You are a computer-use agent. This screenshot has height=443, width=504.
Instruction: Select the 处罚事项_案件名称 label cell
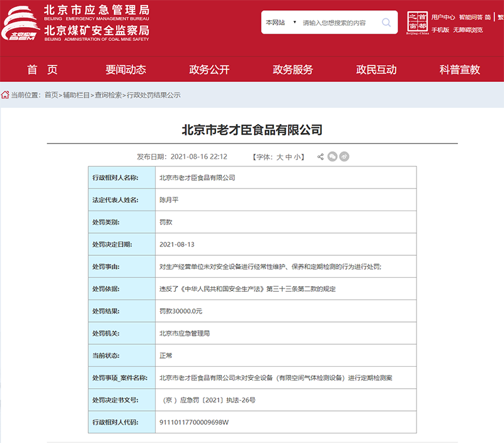tap(122, 377)
